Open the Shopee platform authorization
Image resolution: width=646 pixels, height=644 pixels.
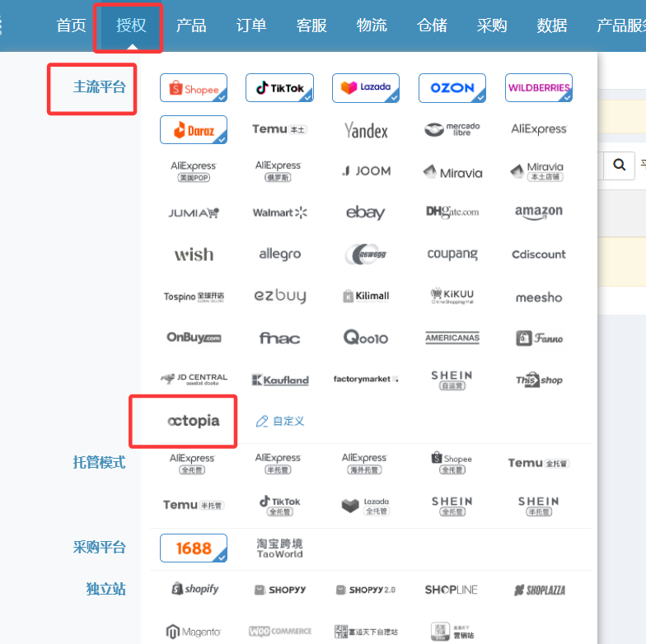[193, 87]
